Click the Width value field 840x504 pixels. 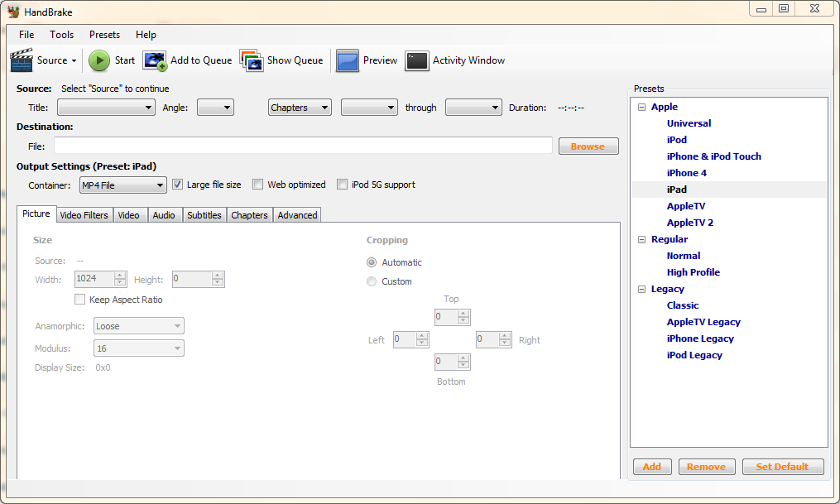(101, 279)
